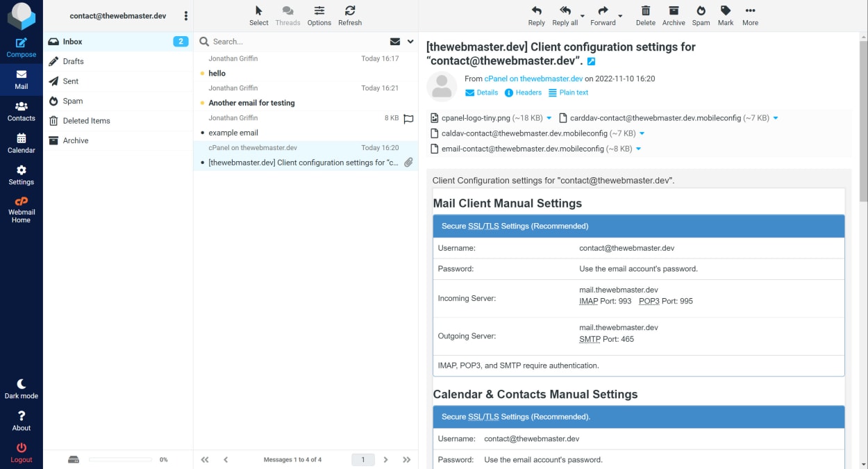
Task: Open email-contact mobileconfig attachment
Action: tap(531, 149)
